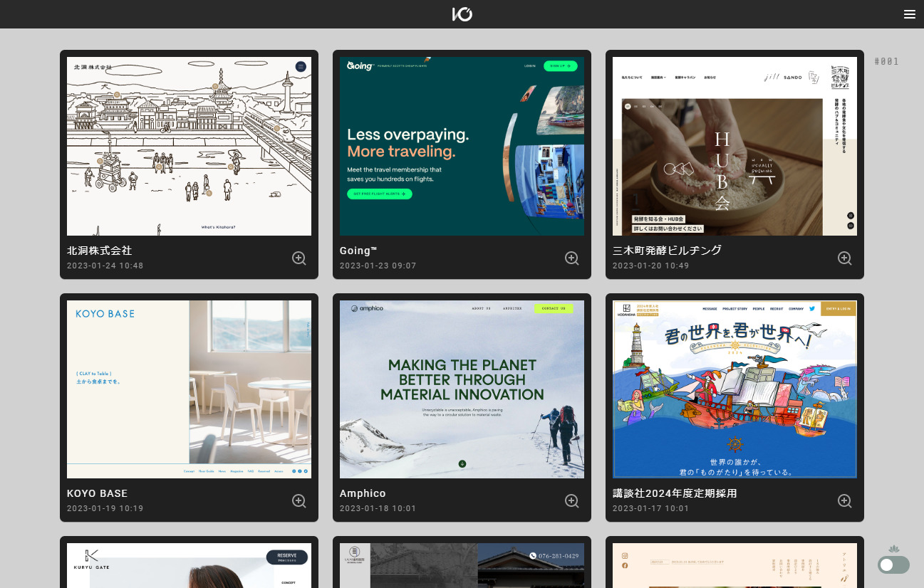The height and width of the screenshot is (588, 924).
Task: Click the KOYO BASE title link
Action: [x=98, y=493]
